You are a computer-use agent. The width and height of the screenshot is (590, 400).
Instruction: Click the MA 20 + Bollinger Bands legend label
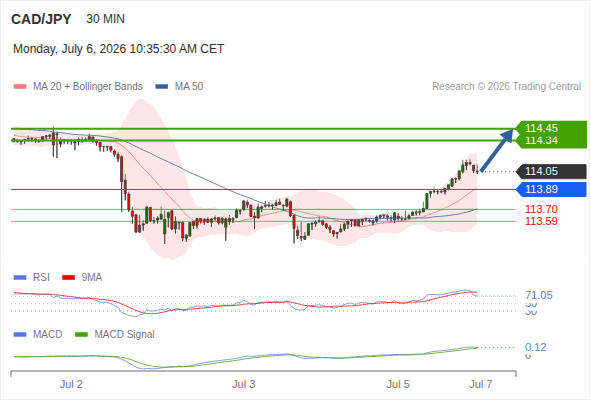[88, 87]
